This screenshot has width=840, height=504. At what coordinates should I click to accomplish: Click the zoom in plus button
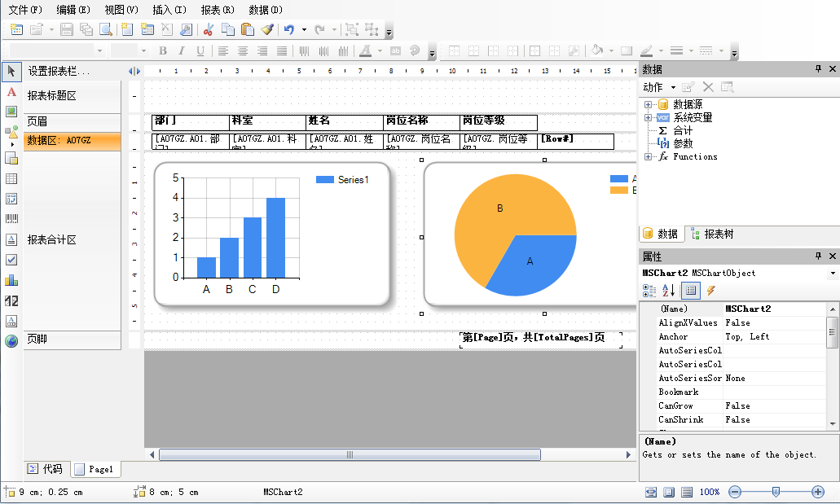(x=817, y=492)
